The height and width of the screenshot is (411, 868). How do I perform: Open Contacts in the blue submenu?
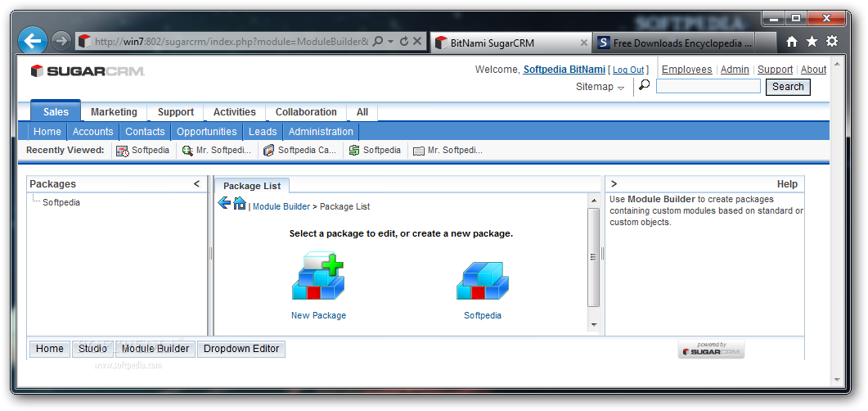click(x=145, y=131)
